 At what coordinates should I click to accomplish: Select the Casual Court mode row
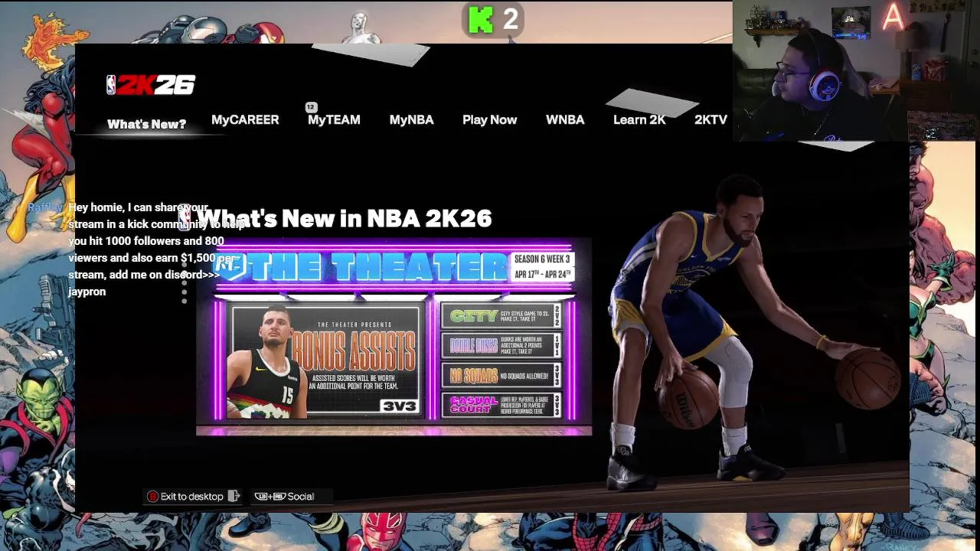(501, 405)
